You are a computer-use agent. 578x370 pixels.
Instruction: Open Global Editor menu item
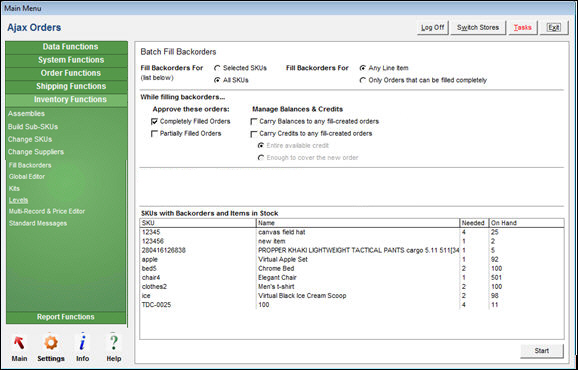(27, 177)
